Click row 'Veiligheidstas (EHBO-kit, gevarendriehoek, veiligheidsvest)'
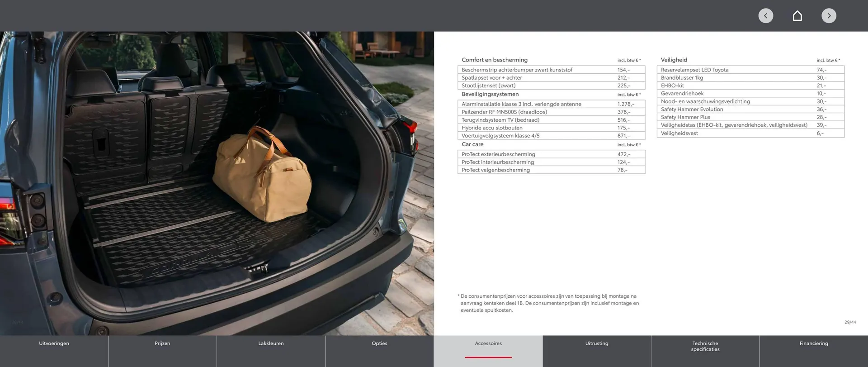This screenshot has height=367, width=868. [x=750, y=125]
